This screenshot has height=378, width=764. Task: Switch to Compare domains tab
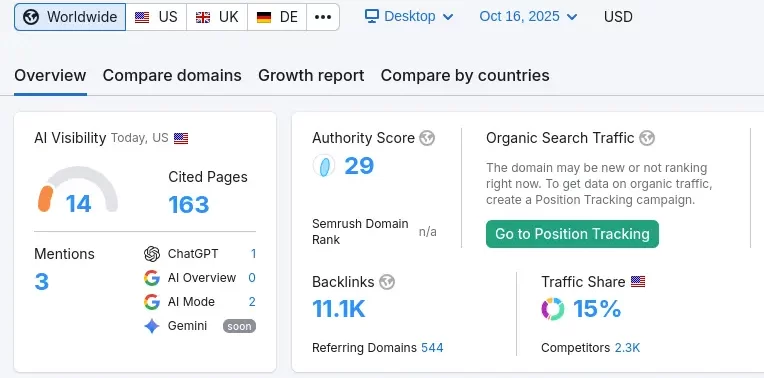pos(172,76)
